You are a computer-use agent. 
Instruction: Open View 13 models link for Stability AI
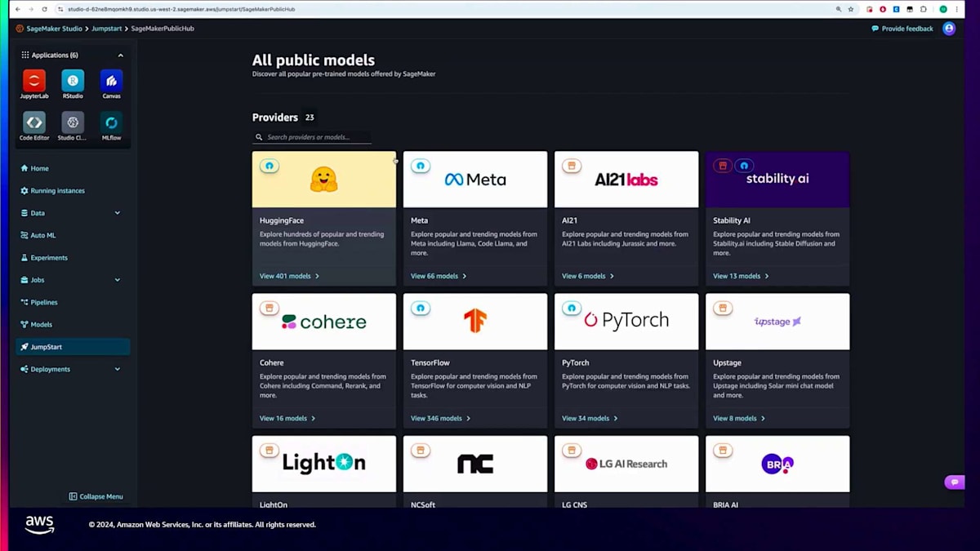[741, 276]
